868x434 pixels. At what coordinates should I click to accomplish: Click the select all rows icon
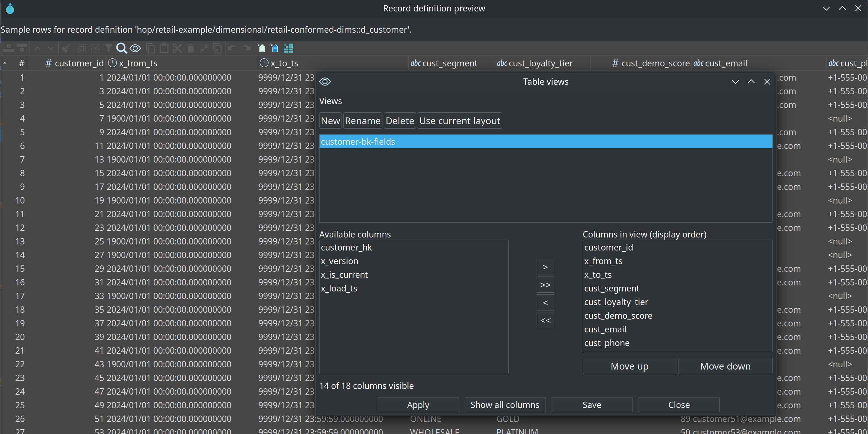(x=82, y=48)
